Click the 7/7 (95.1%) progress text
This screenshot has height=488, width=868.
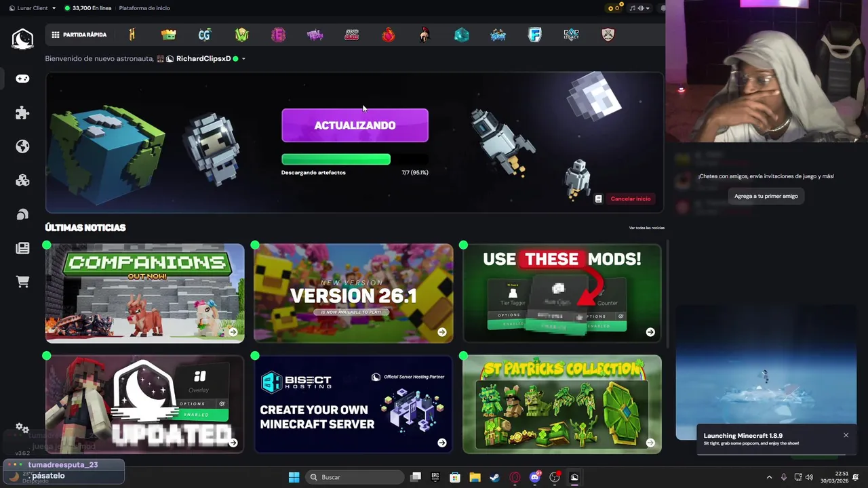(x=415, y=173)
